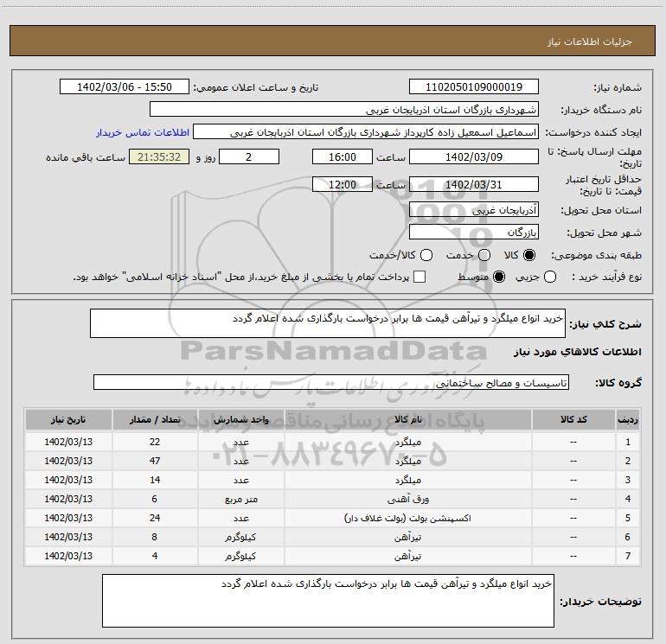
Task: Choose the جزیی purchase type radio
Action: pos(550,277)
